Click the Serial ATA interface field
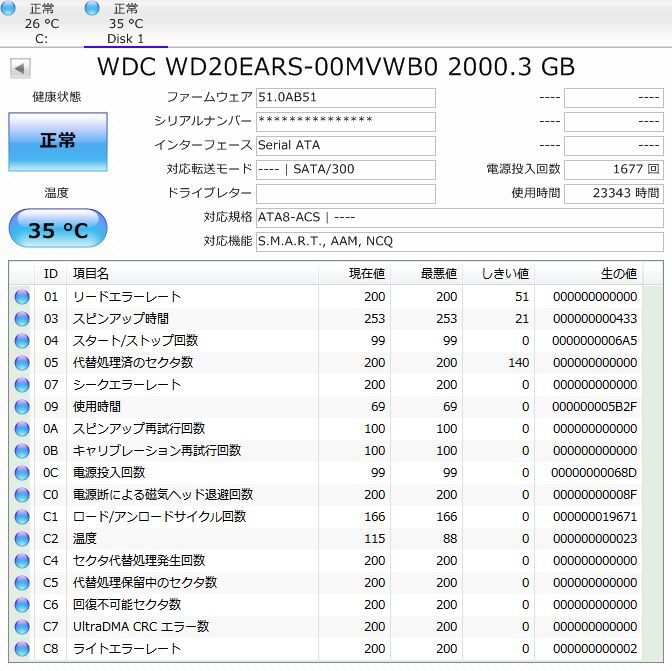The image size is (672, 671). pyautogui.click(x=346, y=146)
